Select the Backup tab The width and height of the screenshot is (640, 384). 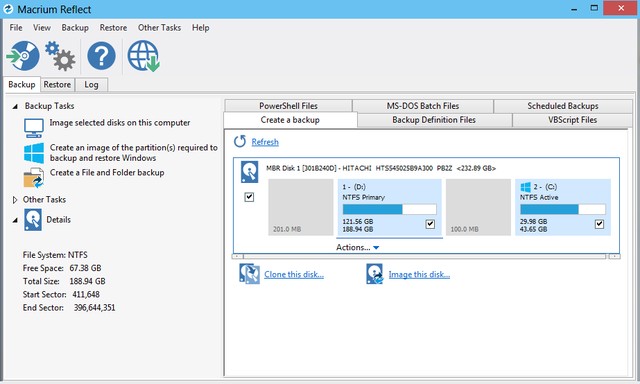click(22, 84)
